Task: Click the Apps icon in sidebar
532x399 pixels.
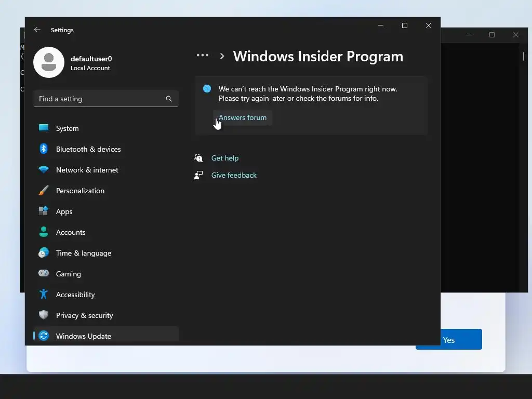Action: click(x=44, y=211)
